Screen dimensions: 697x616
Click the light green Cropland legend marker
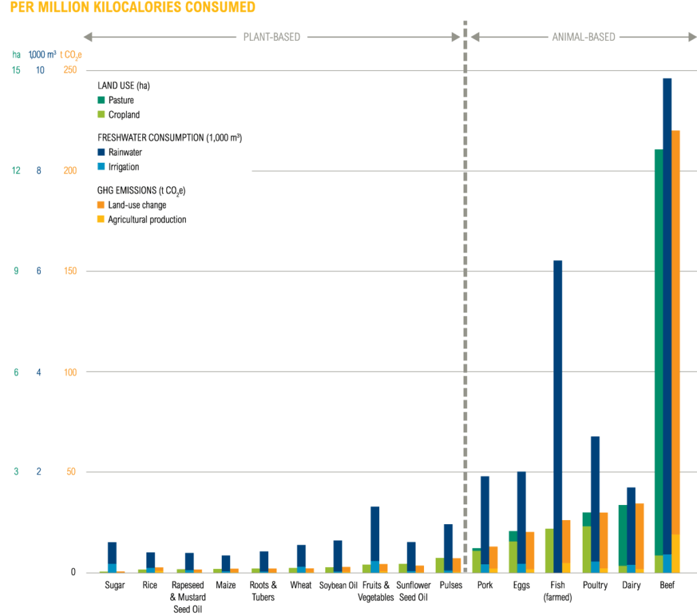(101, 114)
